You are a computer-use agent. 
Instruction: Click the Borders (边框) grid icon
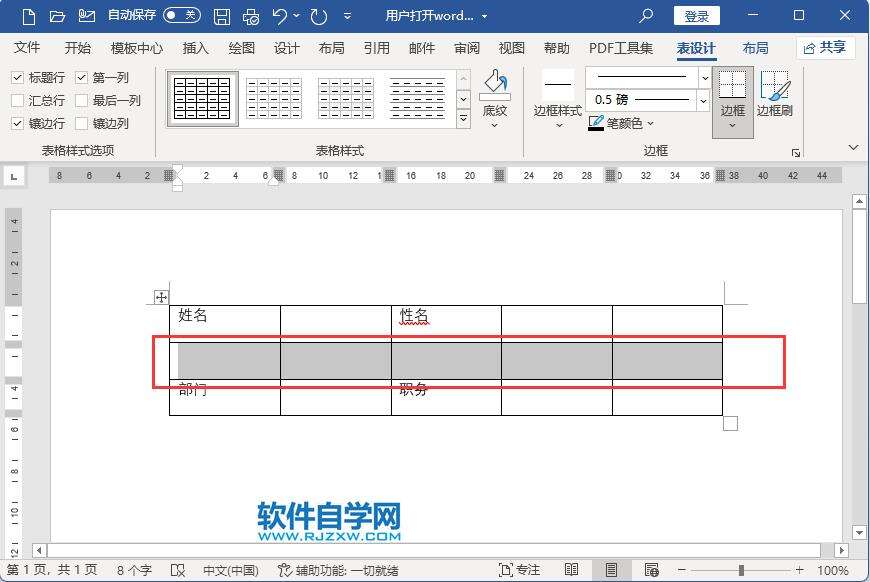(x=733, y=87)
